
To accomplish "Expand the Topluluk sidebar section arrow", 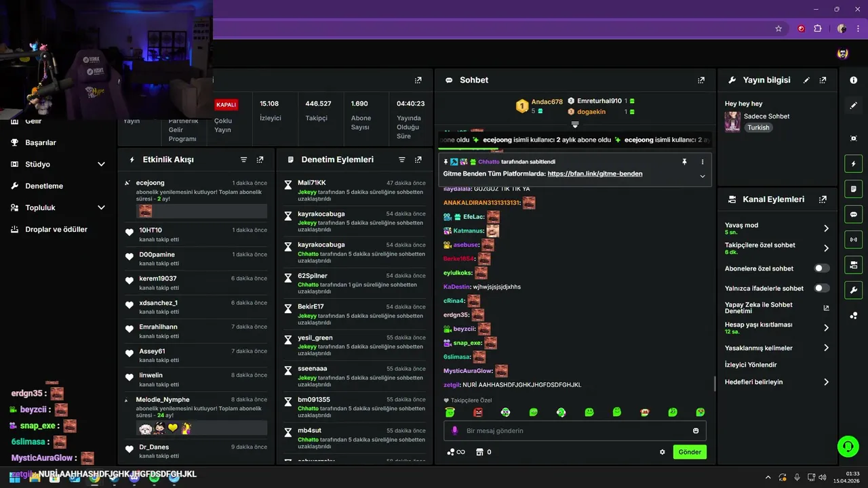I will point(101,207).
